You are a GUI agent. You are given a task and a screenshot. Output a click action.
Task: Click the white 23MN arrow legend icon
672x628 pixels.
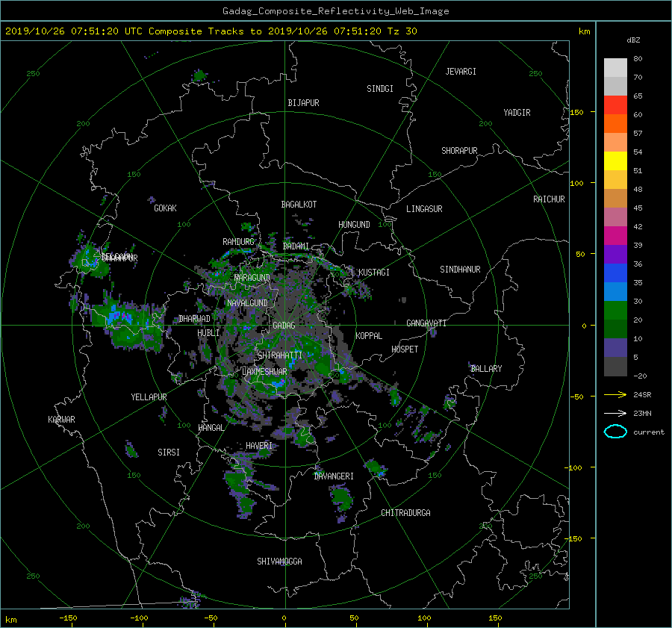click(x=615, y=413)
